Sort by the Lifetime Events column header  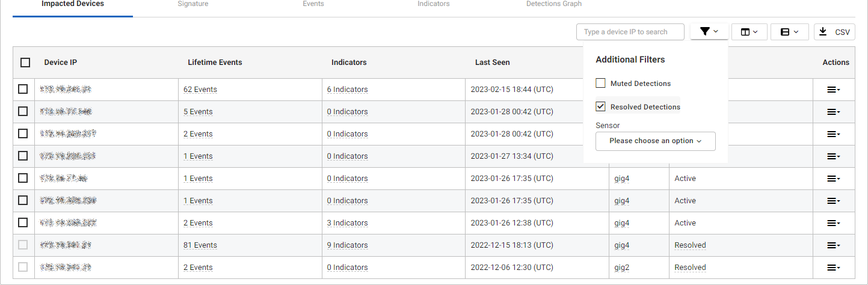click(x=215, y=63)
